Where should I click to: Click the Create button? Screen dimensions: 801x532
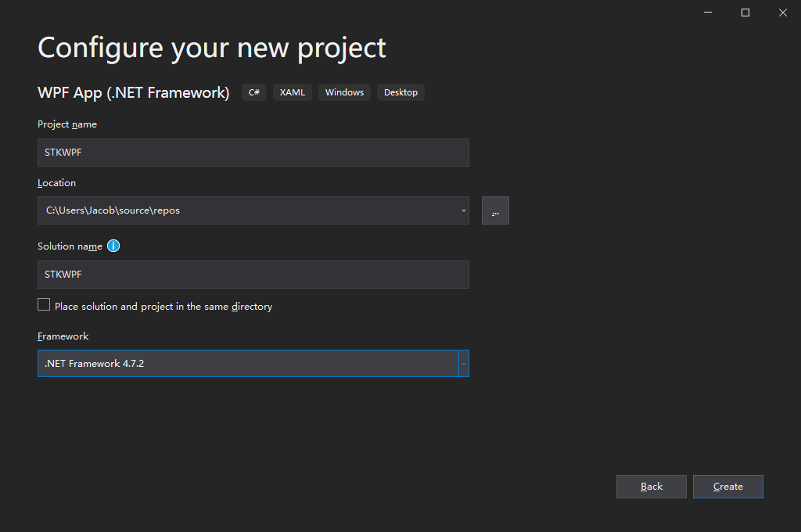coord(727,486)
